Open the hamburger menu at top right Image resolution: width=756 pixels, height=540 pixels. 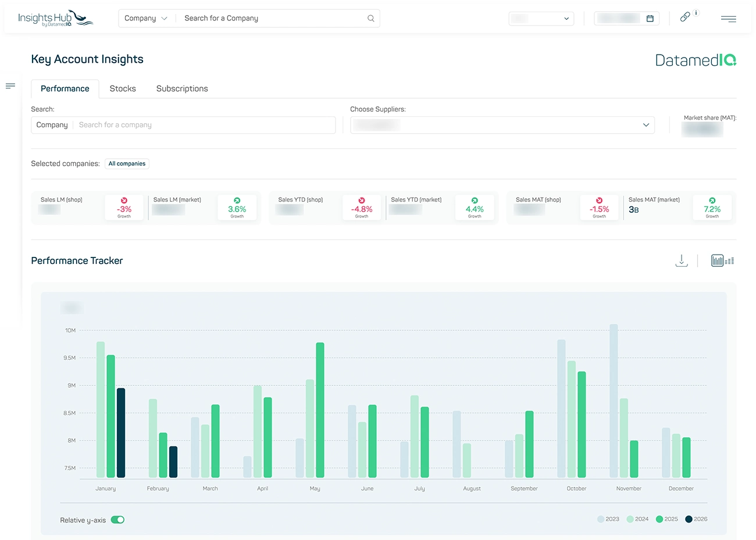tap(728, 19)
